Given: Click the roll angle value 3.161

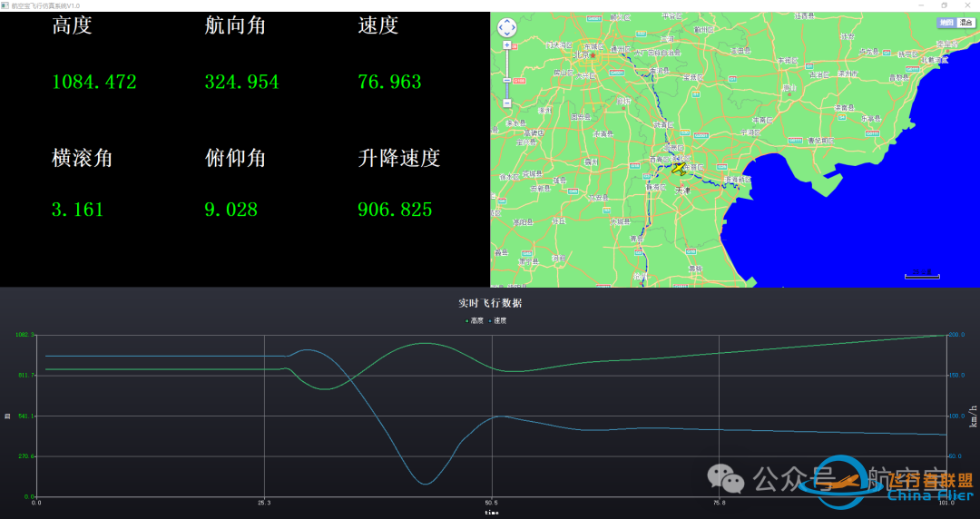Looking at the screenshot, I should click(x=77, y=210).
